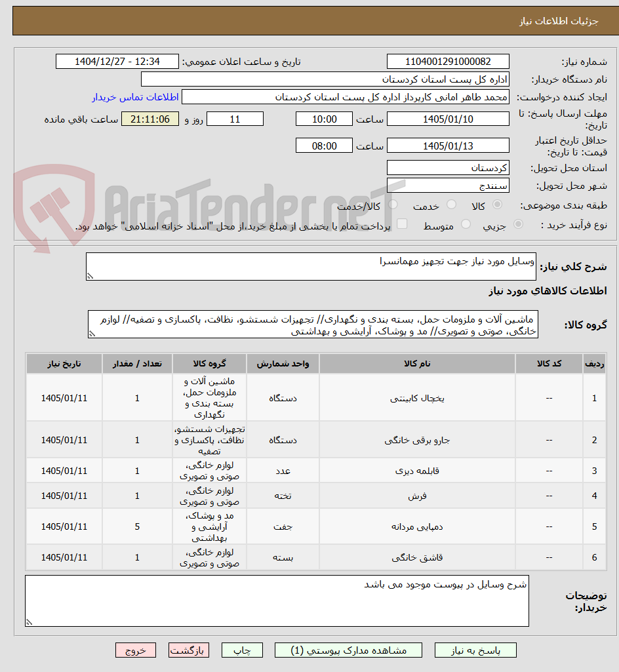This screenshot has width=619, height=672.
Task: Click the بازگشت back button
Action: (x=189, y=650)
